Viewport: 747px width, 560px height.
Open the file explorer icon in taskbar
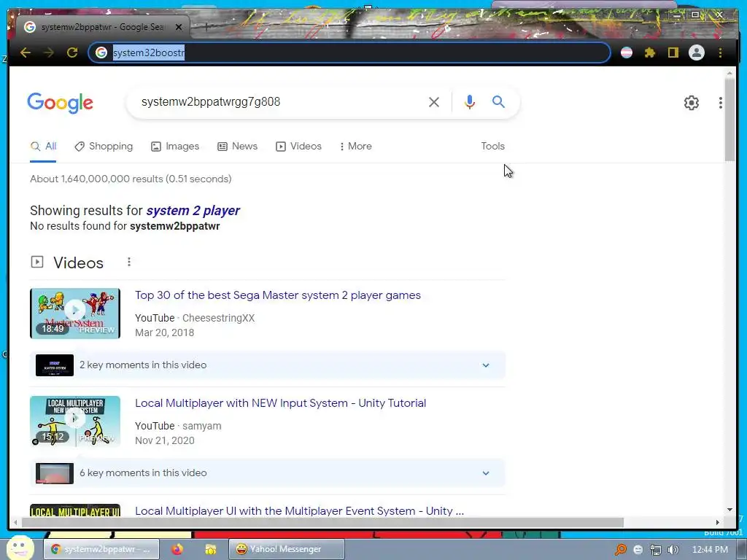click(x=210, y=549)
